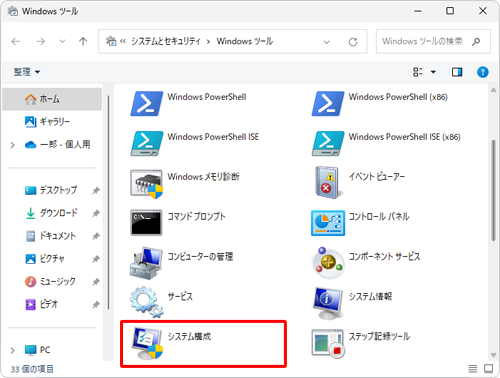The image size is (500, 378).
Task: Open the Windows PowerShell (x86) icon
Action: click(328, 104)
